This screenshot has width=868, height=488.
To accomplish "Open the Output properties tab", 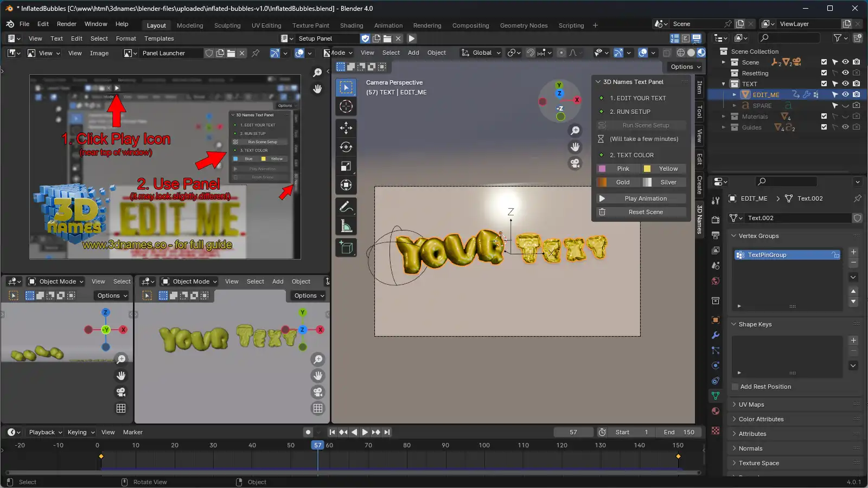I will (x=716, y=235).
